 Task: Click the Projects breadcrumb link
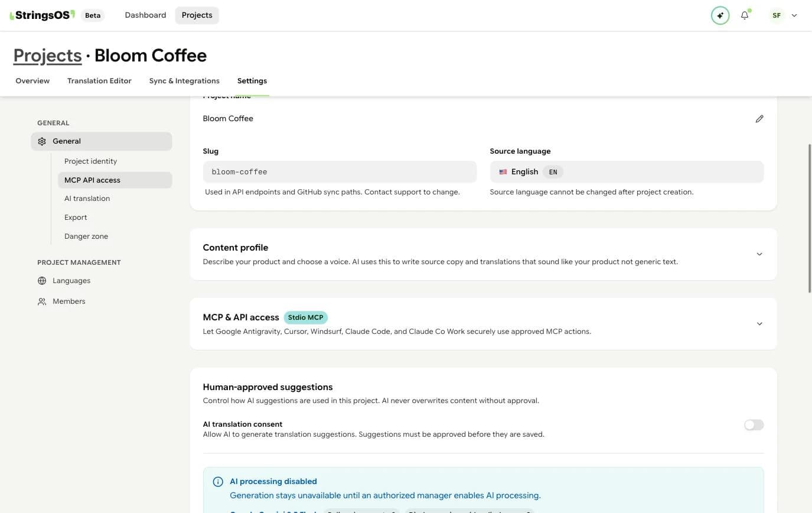[47, 56]
